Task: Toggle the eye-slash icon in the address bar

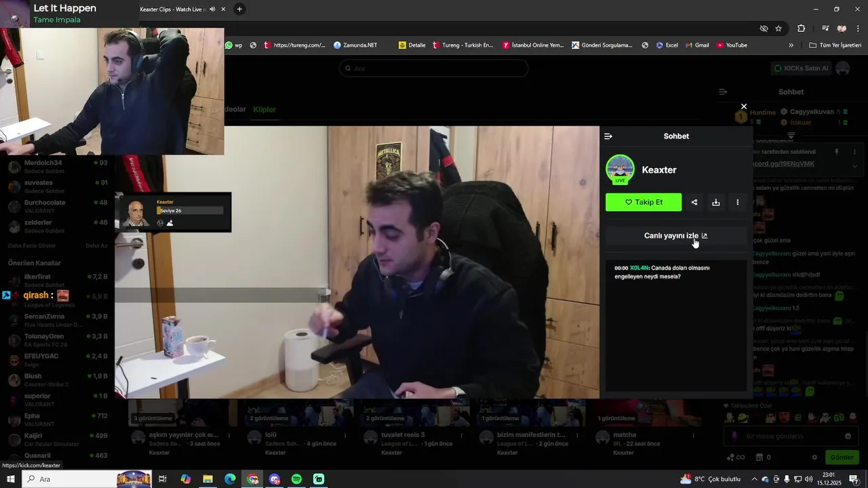Action: tap(764, 28)
